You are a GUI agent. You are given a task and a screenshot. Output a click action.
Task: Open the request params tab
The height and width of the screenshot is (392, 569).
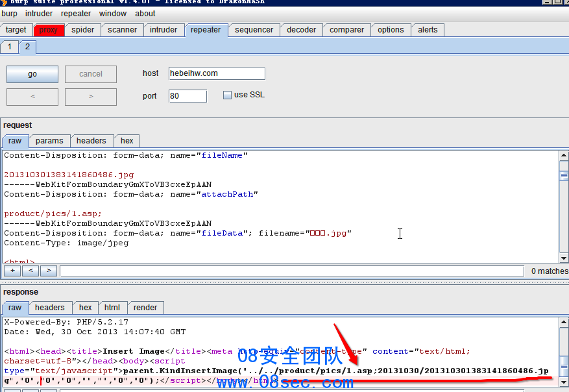49,141
